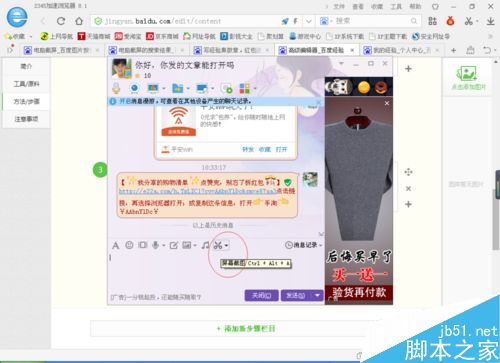Click the scissors screenshot icon in QQ chat
This screenshot has height=363, width=500.
click(218, 246)
